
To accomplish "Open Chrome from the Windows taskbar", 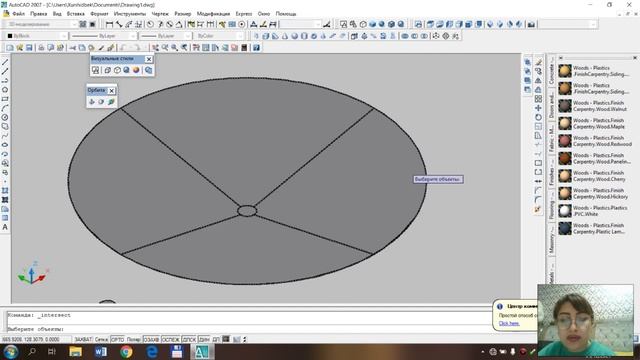I will (x=126, y=351).
